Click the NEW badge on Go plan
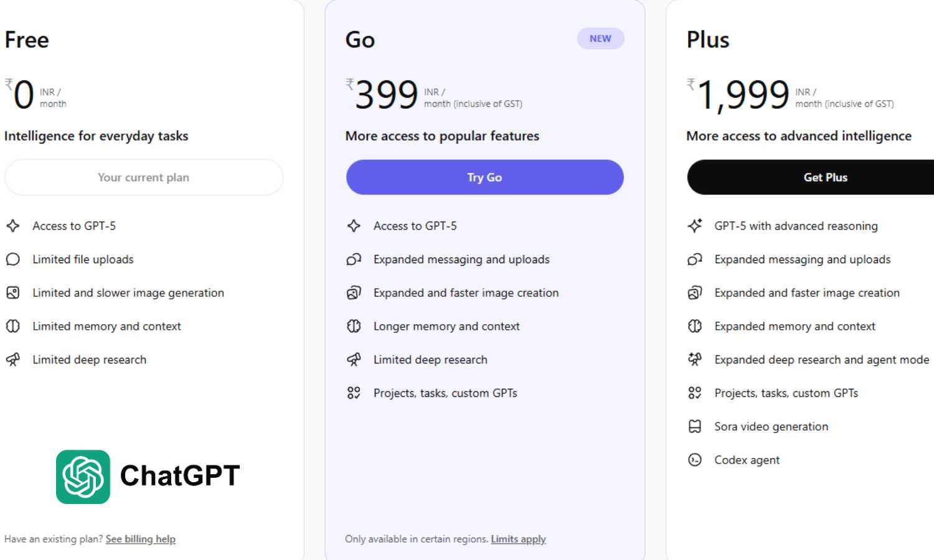 [x=600, y=39]
